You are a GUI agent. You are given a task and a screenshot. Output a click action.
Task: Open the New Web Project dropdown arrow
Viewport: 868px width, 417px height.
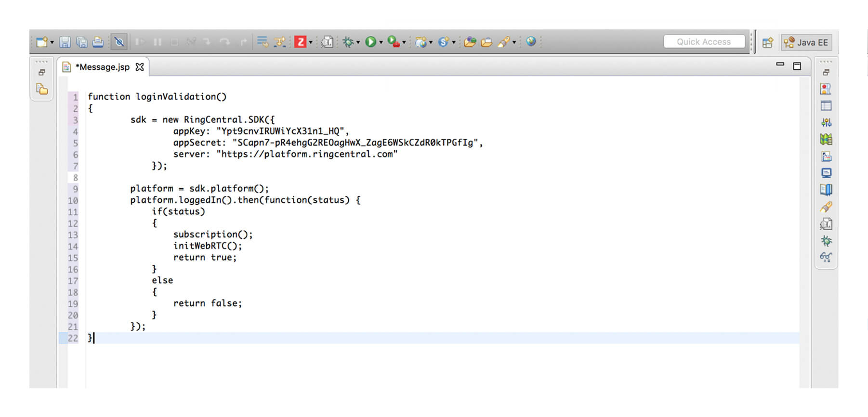[x=431, y=42]
